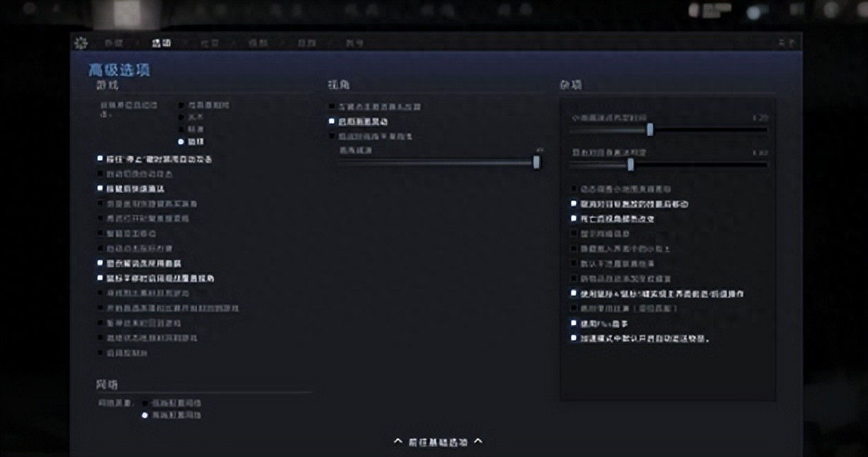Toggle 启用屏幕晃动 in the camera section
The width and height of the screenshot is (868, 457).
click(333, 121)
